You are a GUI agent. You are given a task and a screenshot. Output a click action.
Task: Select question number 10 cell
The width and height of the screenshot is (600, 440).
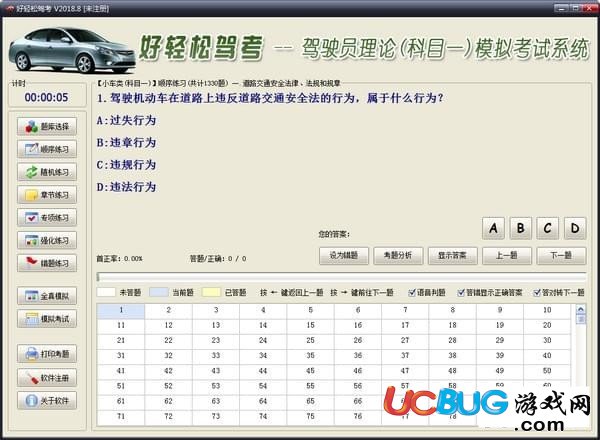click(547, 310)
